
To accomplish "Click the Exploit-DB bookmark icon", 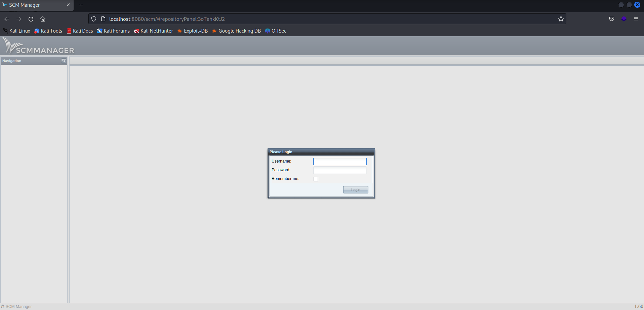I will tap(180, 31).
